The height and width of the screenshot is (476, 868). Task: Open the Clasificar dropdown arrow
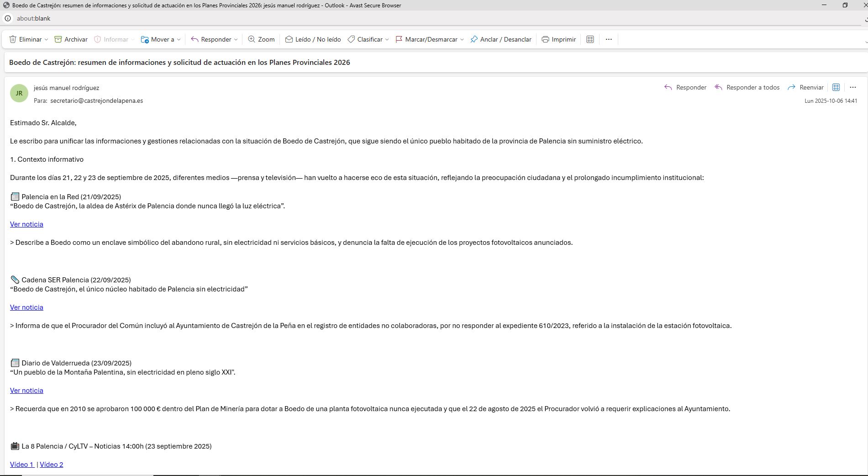pyautogui.click(x=387, y=40)
